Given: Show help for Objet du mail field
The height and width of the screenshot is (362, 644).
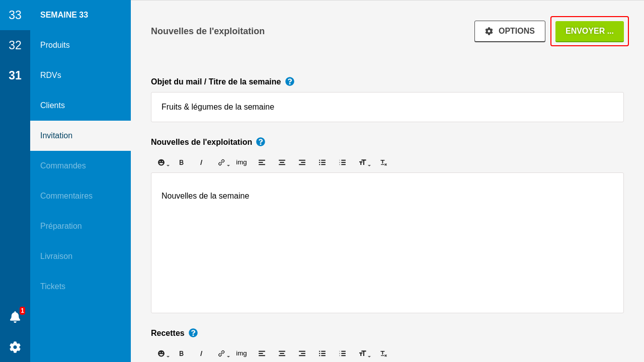Looking at the screenshot, I should 290,81.
